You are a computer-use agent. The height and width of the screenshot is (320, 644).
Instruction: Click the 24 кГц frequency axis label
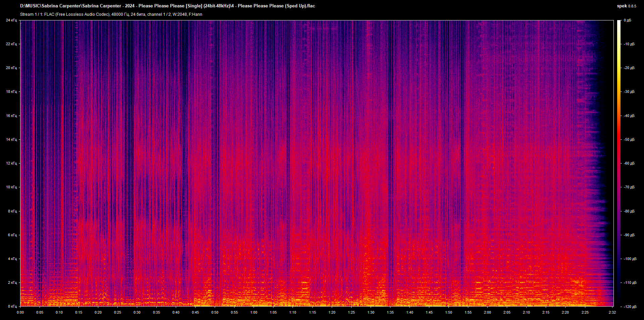12,20
